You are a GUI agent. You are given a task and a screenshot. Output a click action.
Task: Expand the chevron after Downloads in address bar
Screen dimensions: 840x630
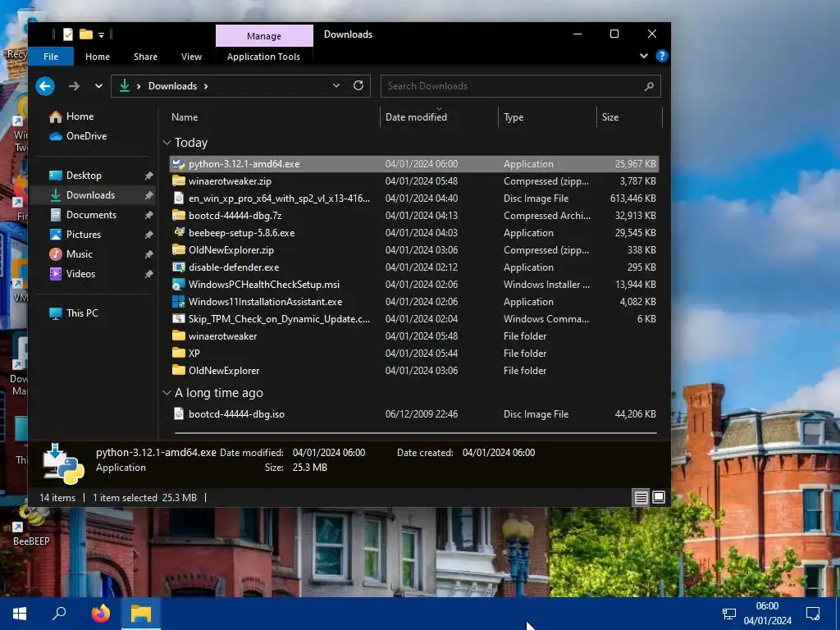(206, 85)
